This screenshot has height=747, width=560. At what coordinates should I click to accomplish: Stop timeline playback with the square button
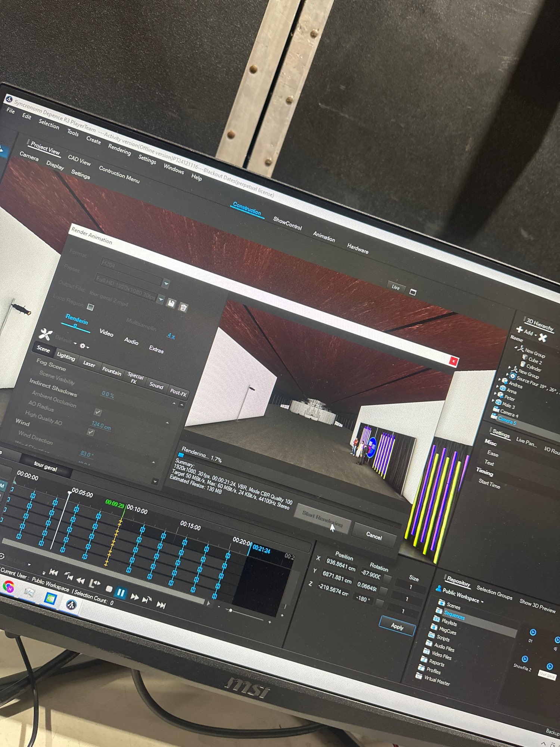(x=109, y=589)
